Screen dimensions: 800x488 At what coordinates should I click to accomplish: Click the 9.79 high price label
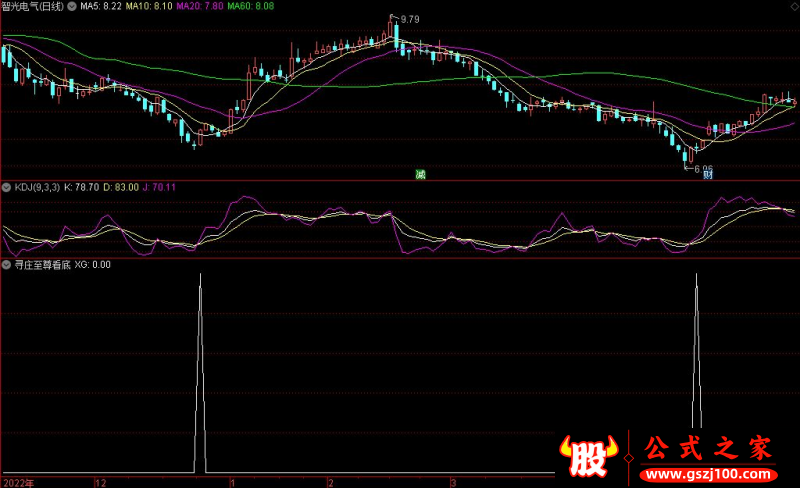[x=408, y=19]
